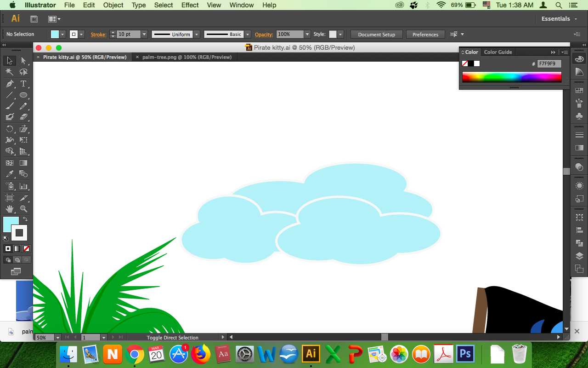Open the Object menu
This screenshot has height=368, width=588.
click(113, 5)
